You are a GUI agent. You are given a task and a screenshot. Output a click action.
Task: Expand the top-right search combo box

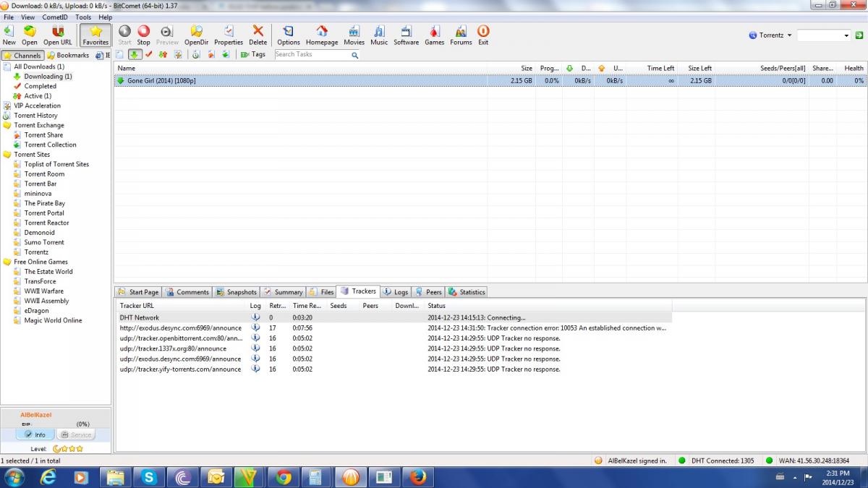coord(846,35)
